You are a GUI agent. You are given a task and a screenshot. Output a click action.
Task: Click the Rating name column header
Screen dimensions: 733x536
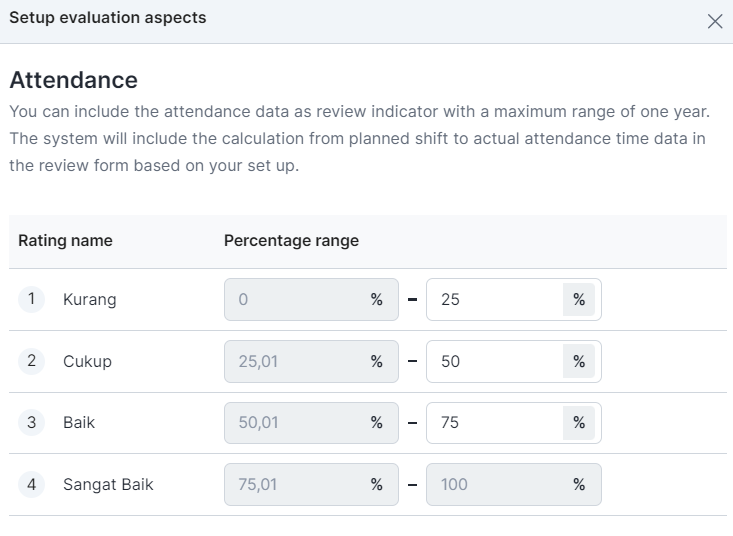(65, 241)
